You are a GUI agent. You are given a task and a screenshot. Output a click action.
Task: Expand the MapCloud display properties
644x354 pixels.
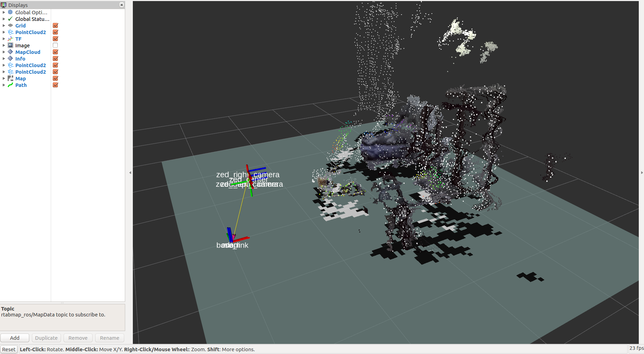(4, 52)
